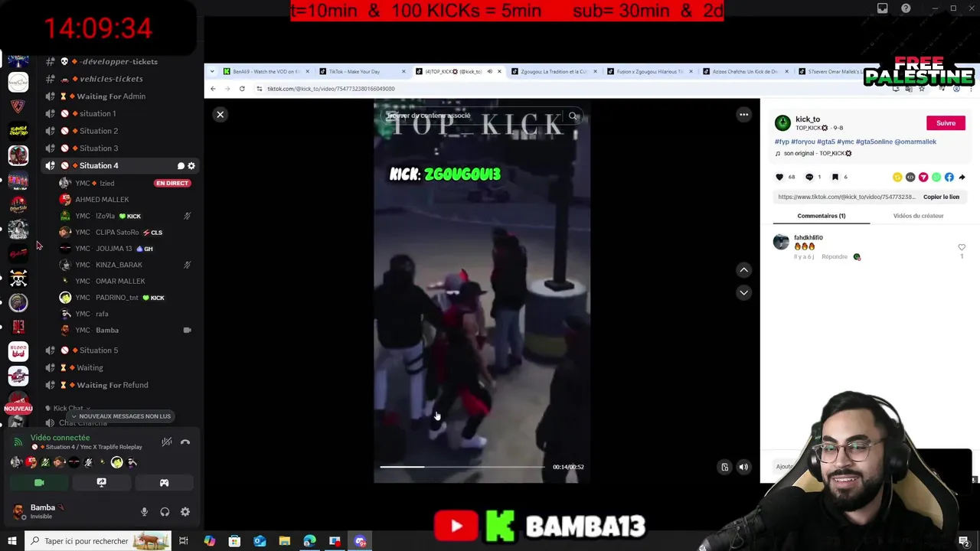Close the TikTok video viewer with the X icon

coord(220,115)
